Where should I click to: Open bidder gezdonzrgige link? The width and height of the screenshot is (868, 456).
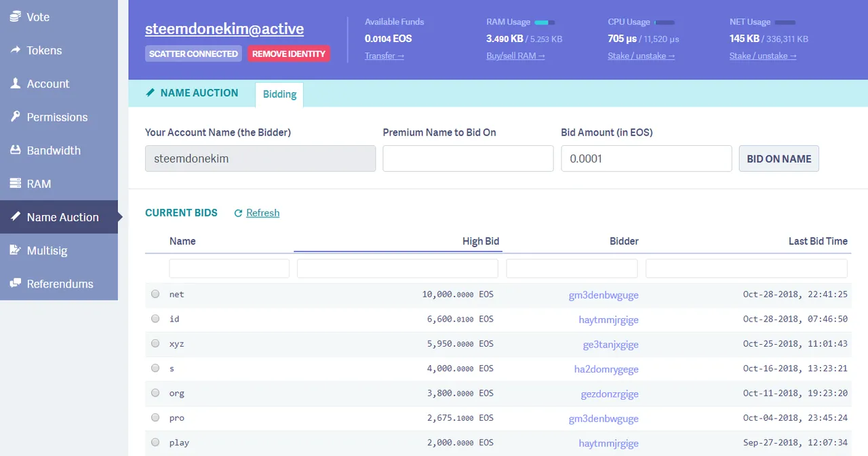tap(610, 393)
